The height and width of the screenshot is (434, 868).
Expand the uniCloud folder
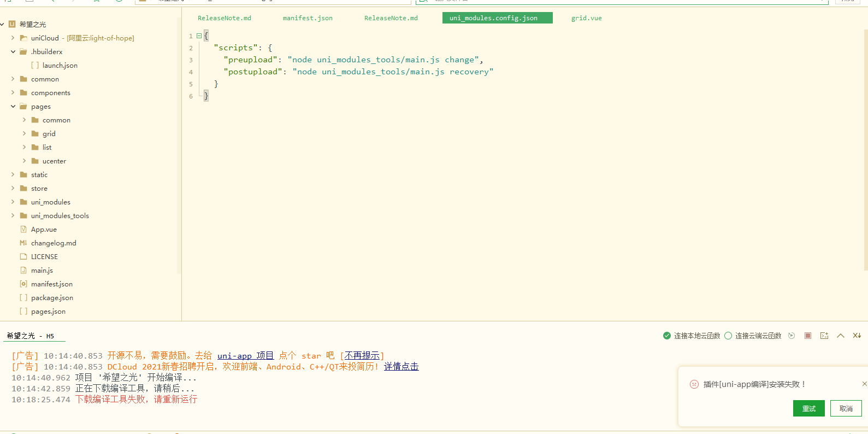click(x=13, y=38)
